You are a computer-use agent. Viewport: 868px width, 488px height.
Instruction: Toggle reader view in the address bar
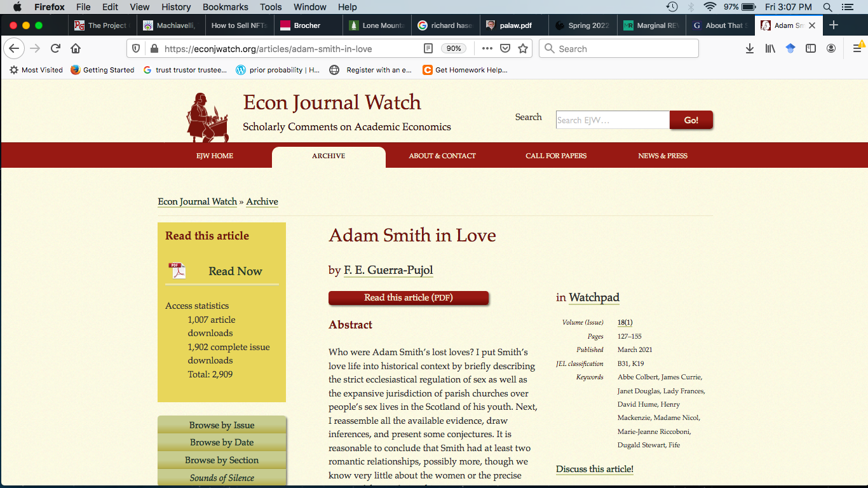428,49
